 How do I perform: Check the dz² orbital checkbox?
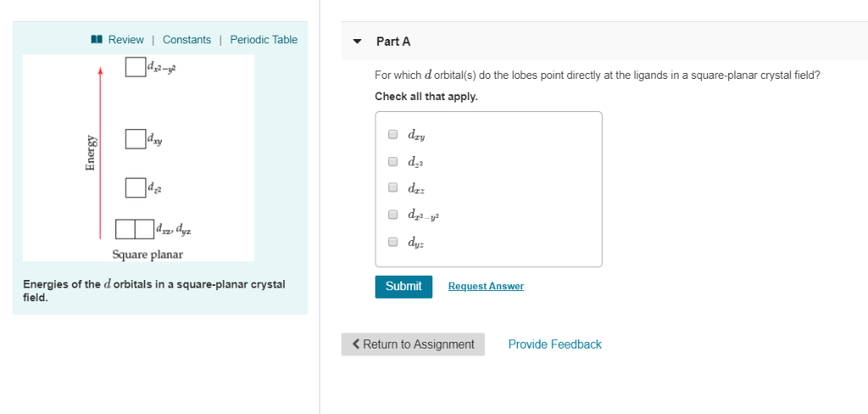coord(393,161)
